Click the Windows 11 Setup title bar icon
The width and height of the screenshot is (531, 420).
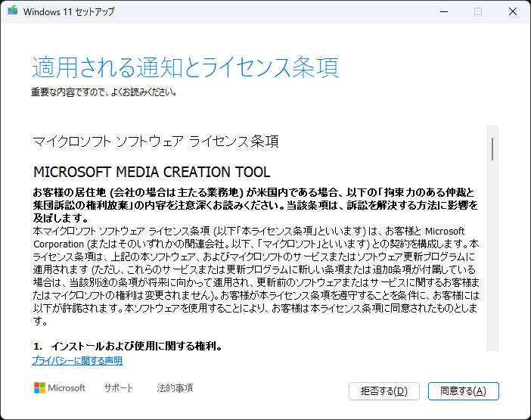pos(13,12)
